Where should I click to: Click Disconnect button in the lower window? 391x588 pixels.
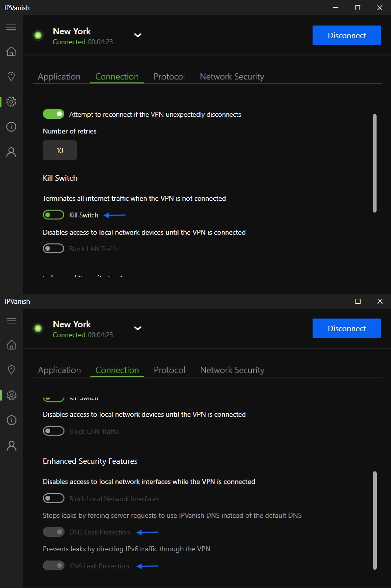(347, 328)
